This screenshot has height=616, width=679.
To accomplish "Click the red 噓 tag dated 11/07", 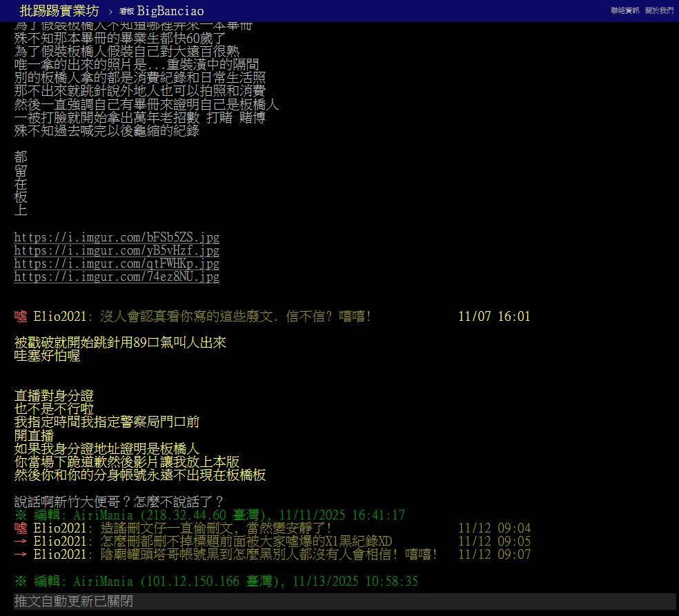I will (x=21, y=317).
